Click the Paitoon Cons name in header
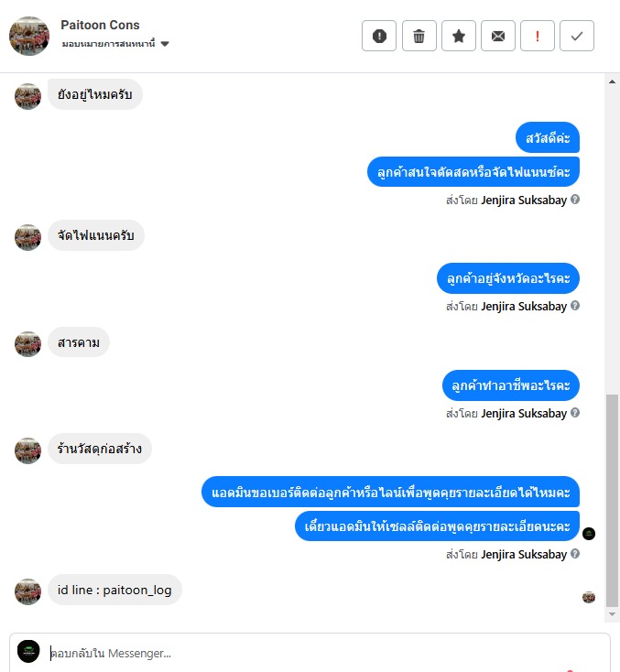The image size is (620, 672). point(100,25)
